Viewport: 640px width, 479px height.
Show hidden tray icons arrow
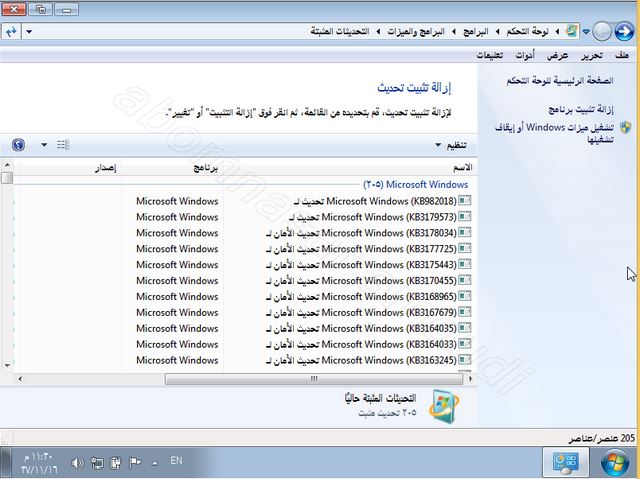point(155,463)
